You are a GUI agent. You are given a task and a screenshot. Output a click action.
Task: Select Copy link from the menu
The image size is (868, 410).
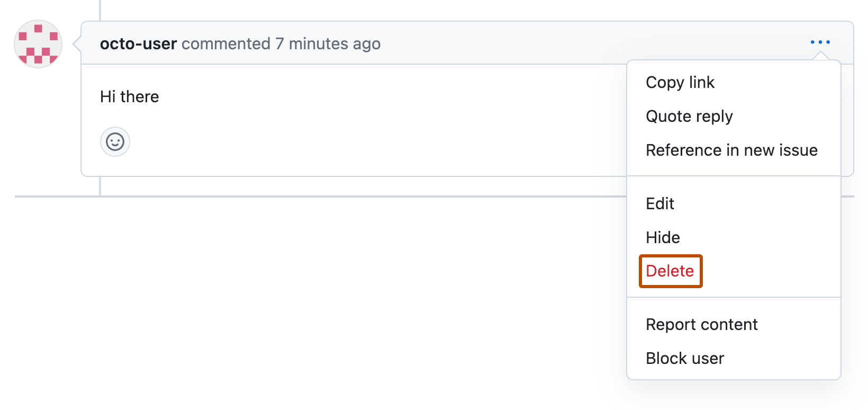pyautogui.click(x=680, y=82)
